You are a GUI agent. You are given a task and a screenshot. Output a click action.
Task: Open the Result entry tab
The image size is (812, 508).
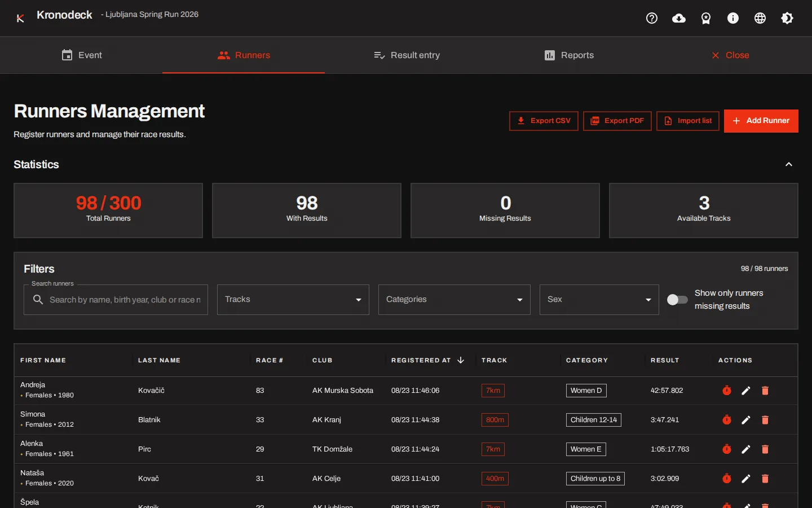click(x=406, y=55)
